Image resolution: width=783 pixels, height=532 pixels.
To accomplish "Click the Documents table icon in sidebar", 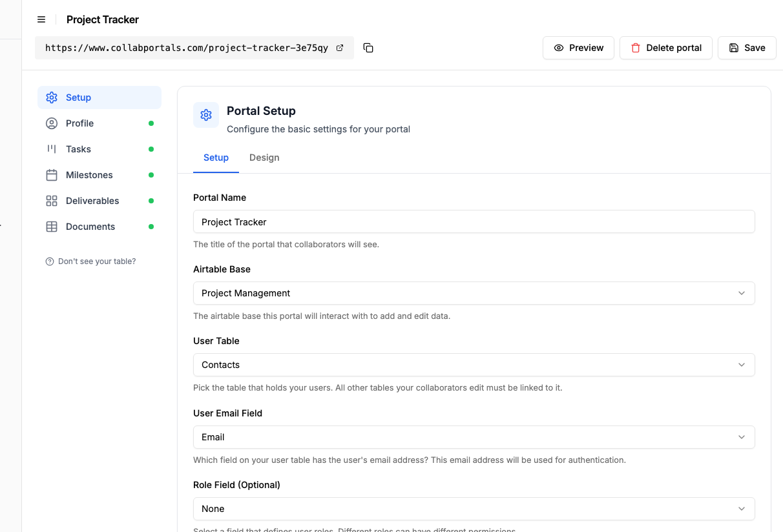I will click(x=52, y=227).
